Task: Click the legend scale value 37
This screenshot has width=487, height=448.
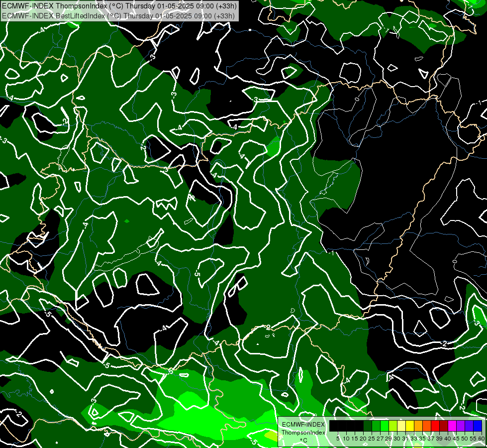Action: coord(431,439)
